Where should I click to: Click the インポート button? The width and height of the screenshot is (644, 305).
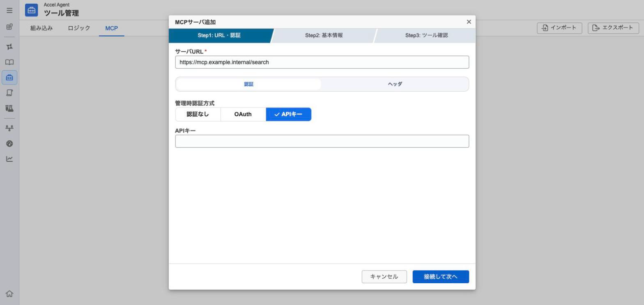559,28
